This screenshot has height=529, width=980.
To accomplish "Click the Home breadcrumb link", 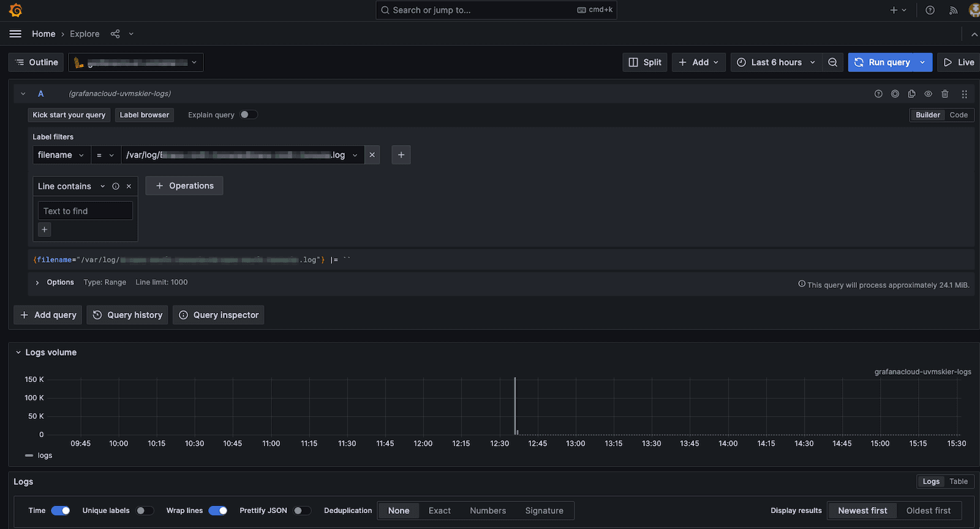I will pos(43,34).
